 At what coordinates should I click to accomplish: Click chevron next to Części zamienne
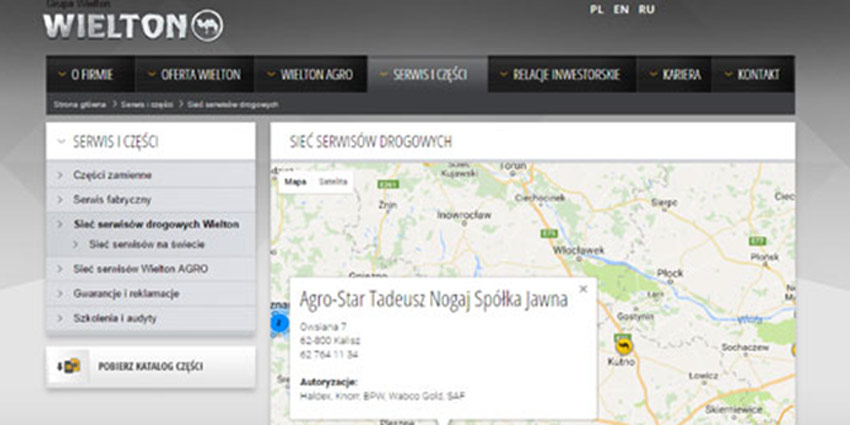click(60, 175)
